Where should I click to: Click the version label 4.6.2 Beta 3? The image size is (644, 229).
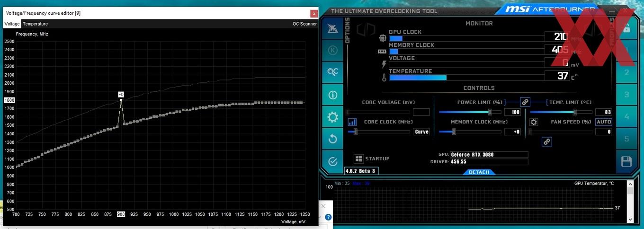pos(360,171)
